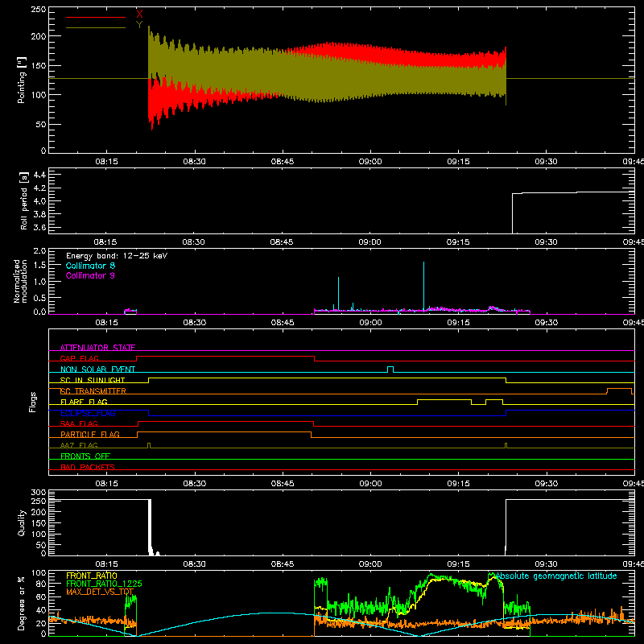Click the 'Roll period [s]' axis title
Screen dimensions: 644x644
pyautogui.click(x=23, y=200)
